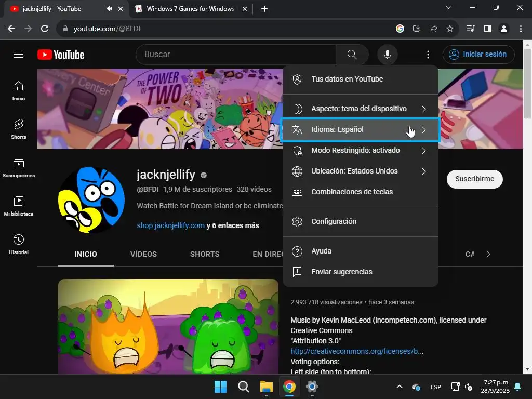532x399 pixels.
Task: Expand the Idioma: Español submenu
Action: pos(361,129)
